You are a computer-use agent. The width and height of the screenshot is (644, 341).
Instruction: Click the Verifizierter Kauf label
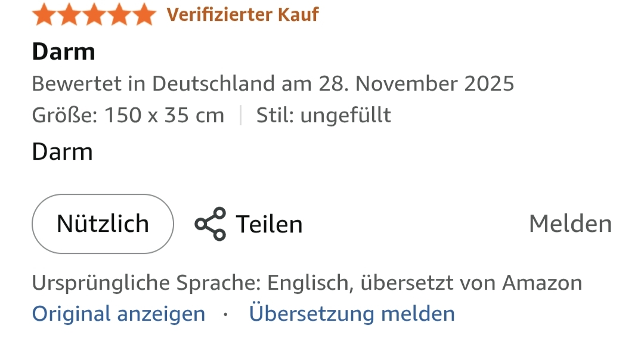[x=243, y=14]
